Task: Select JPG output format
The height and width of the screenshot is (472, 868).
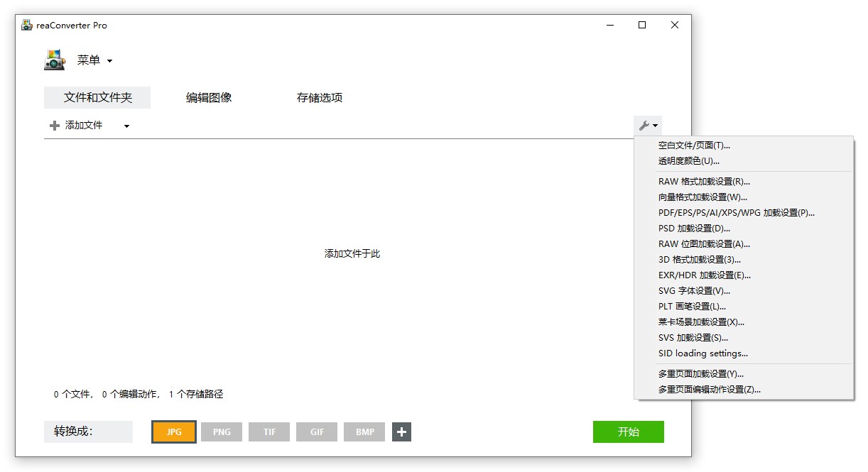Action: [x=174, y=432]
